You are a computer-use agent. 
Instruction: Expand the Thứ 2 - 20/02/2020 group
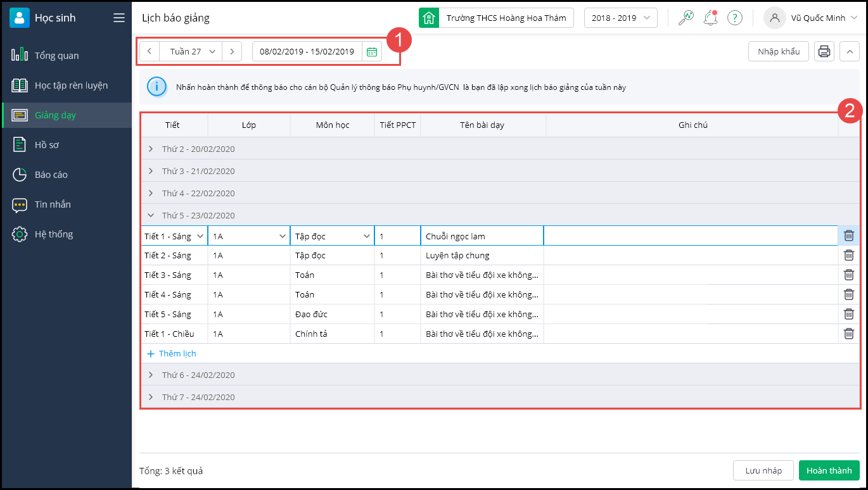[x=151, y=149]
